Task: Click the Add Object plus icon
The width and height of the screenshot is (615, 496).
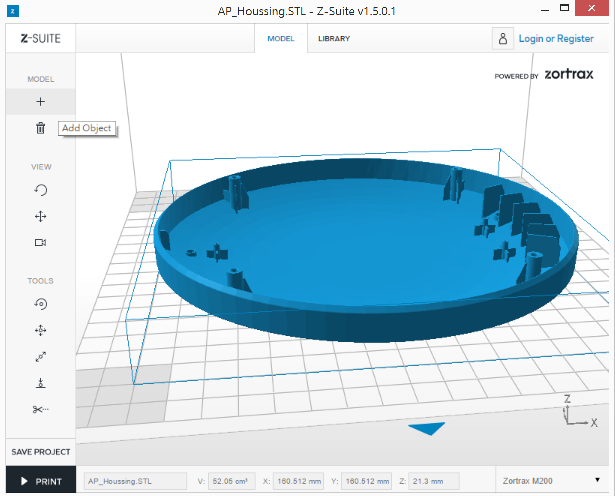Action: [x=40, y=102]
